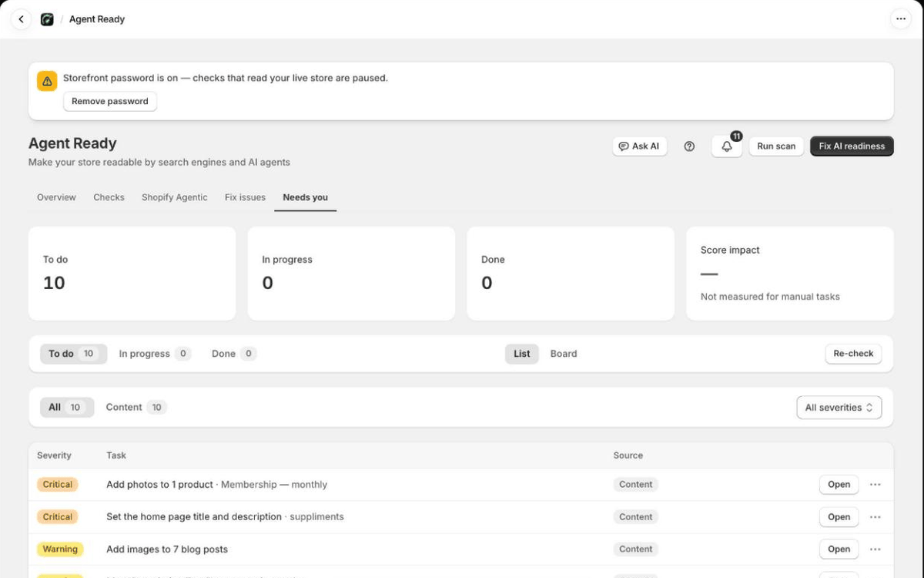
Task: Open the Set home page title task
Action: 839,517
